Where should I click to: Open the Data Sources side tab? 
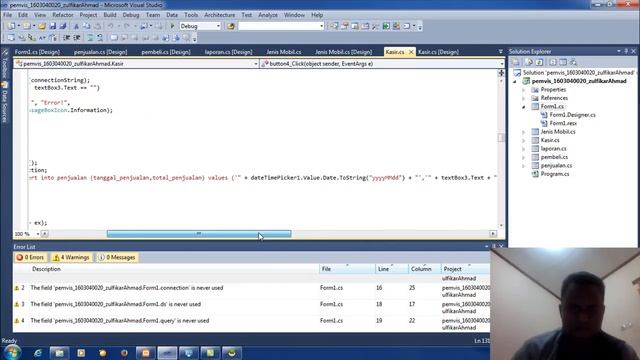[x=4, y=102]
